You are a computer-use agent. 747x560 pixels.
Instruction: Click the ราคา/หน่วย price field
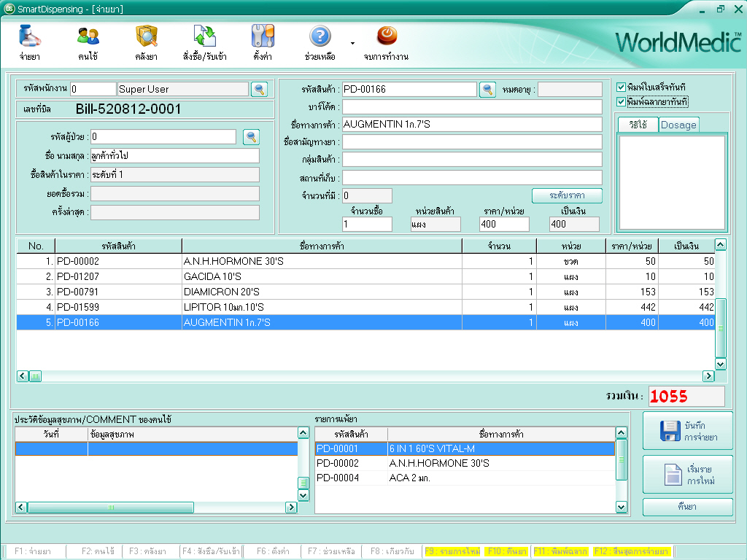(504, 224)
